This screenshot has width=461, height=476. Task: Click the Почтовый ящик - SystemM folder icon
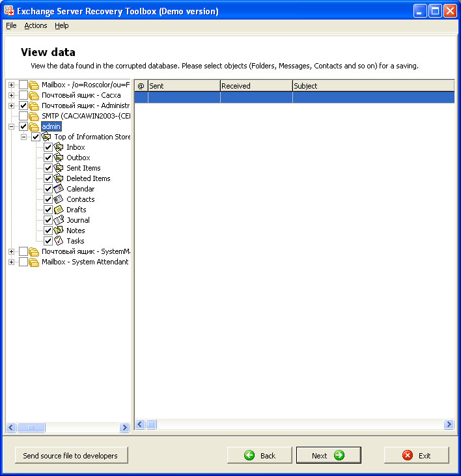[x=34, y=251]
